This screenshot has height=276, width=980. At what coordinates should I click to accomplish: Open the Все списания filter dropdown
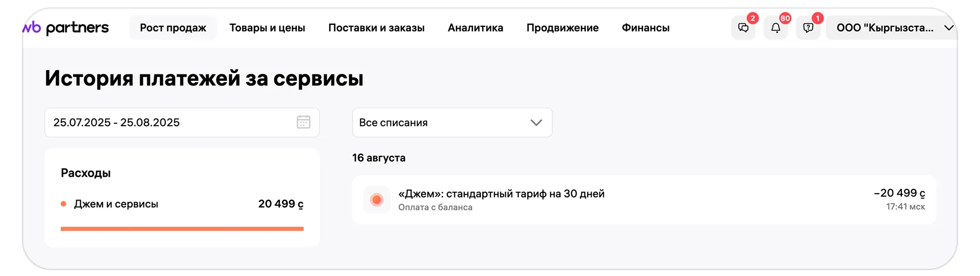pos(452,123)
